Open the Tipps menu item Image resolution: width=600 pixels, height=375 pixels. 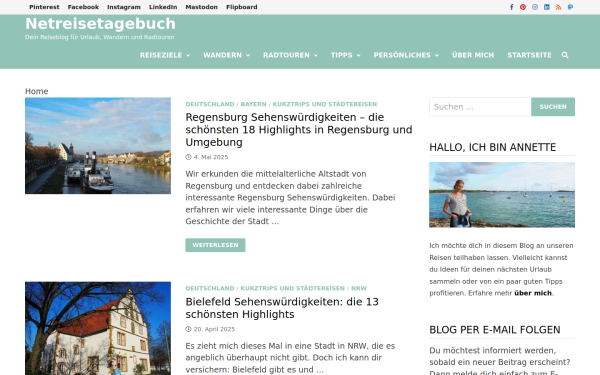[341, 55]
